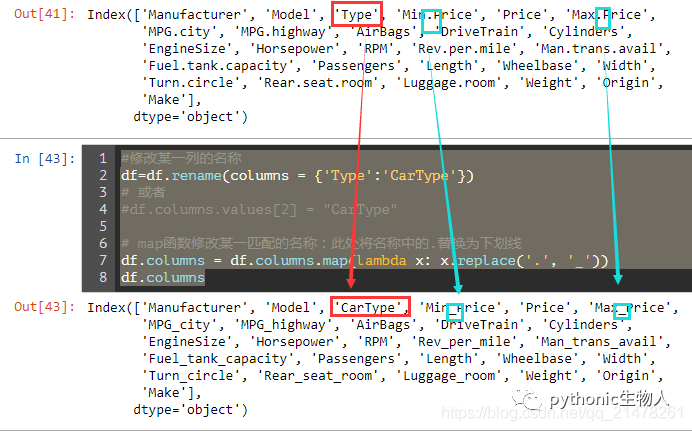Viewport: 692px width, 431px height.
Task: Select 'Max.Price' with a dot
Action: pyautogui.click(x=606, y=15)
